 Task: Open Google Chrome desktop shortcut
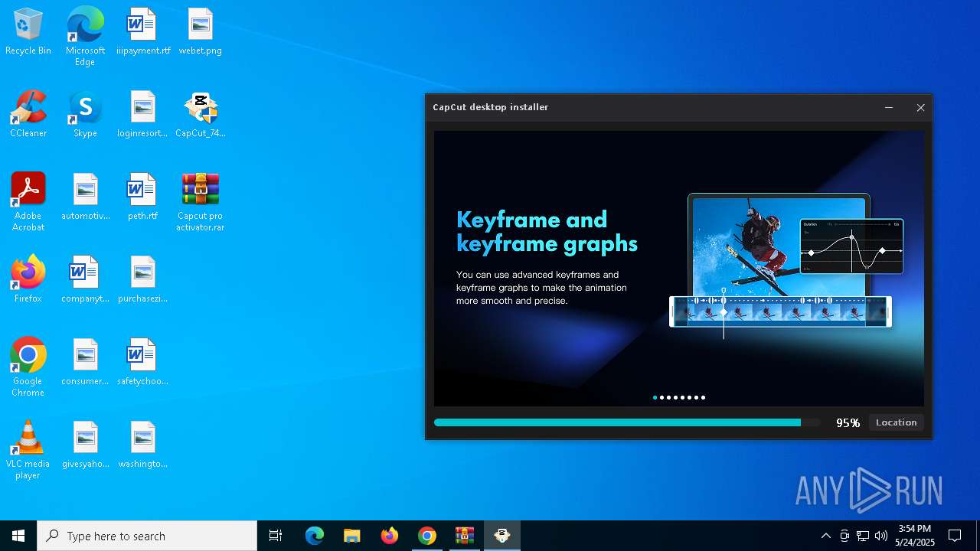tap(28, 367)
